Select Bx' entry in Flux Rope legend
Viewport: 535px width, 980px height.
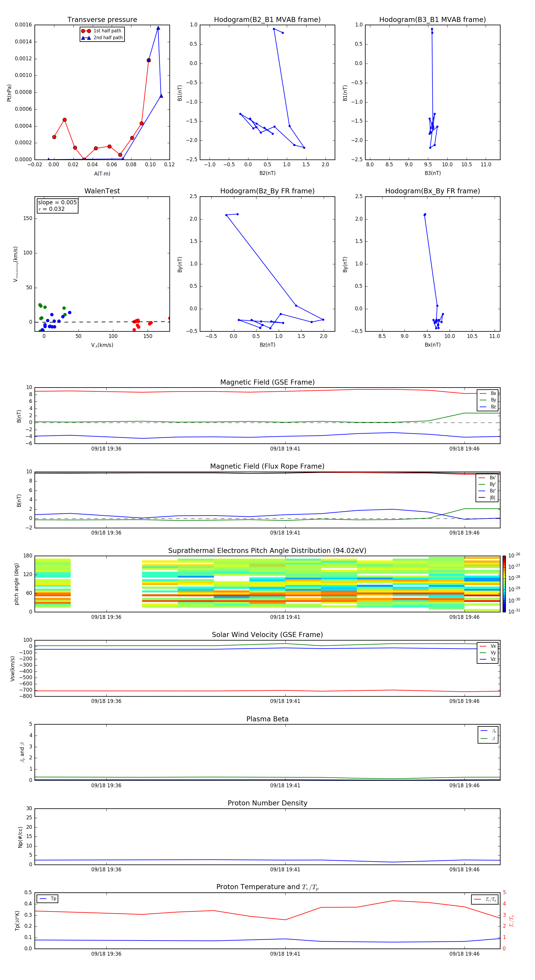(487, 478)
